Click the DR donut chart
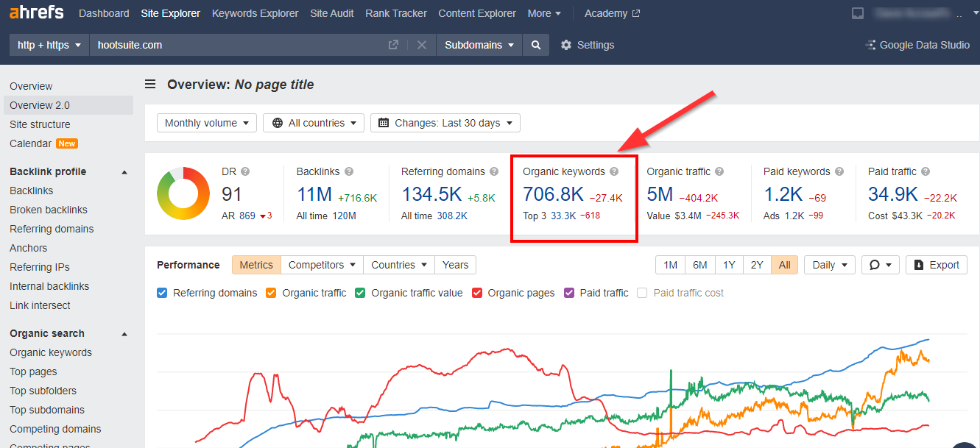This screenshot has height=448, width=980. [x=184, y=193]
